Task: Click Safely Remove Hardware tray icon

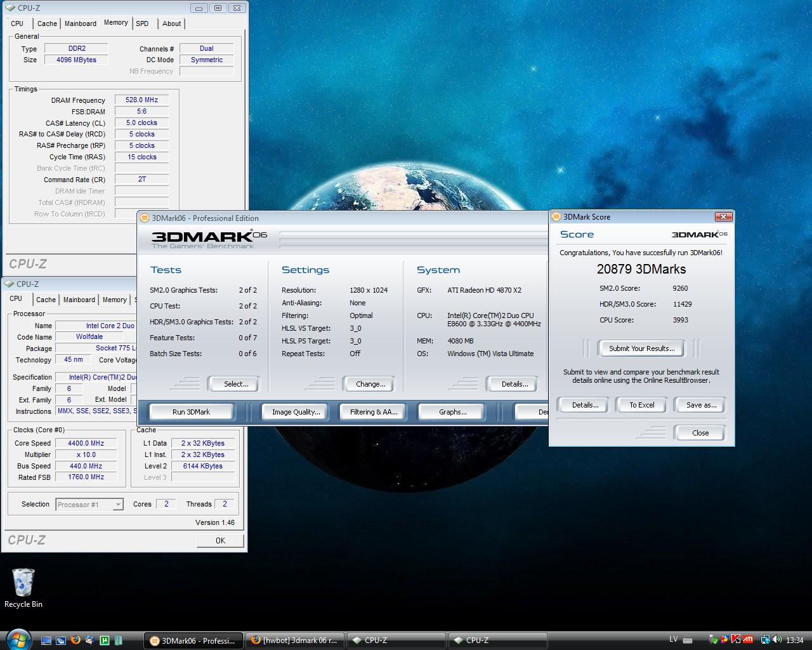Action: [x=714, y=640]
